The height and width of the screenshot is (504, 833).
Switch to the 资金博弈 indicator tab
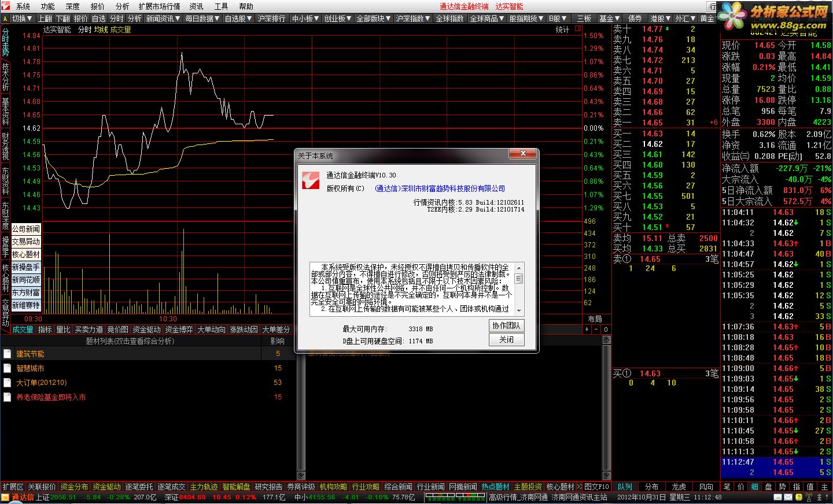coord(179,329)
